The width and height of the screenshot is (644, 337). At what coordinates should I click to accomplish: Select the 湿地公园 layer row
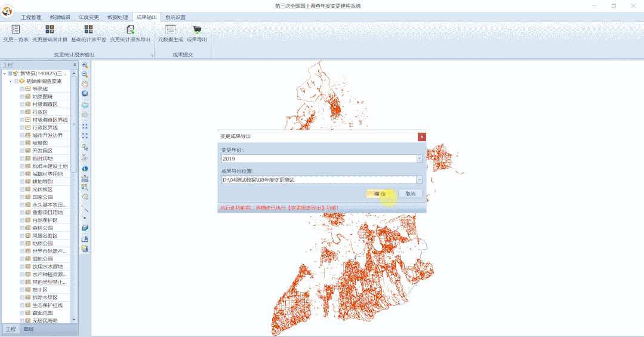[x=44, y=259]
